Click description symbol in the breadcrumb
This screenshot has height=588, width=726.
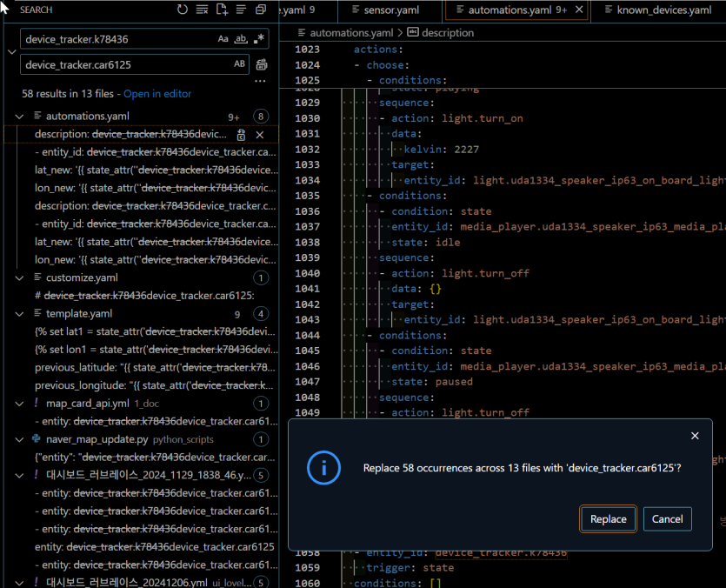[448, 33]
